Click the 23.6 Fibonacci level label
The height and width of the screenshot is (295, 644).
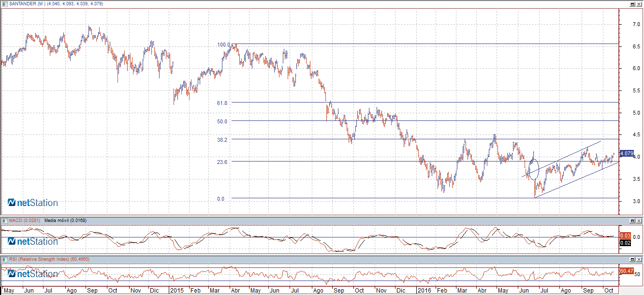pos(222,162)
